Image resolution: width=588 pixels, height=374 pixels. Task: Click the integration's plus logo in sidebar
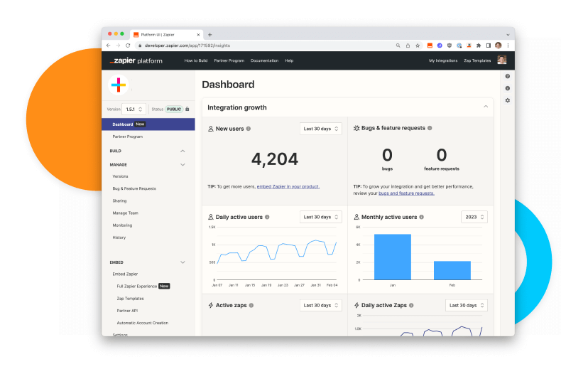pyautogui.click(x=119, y=85)
